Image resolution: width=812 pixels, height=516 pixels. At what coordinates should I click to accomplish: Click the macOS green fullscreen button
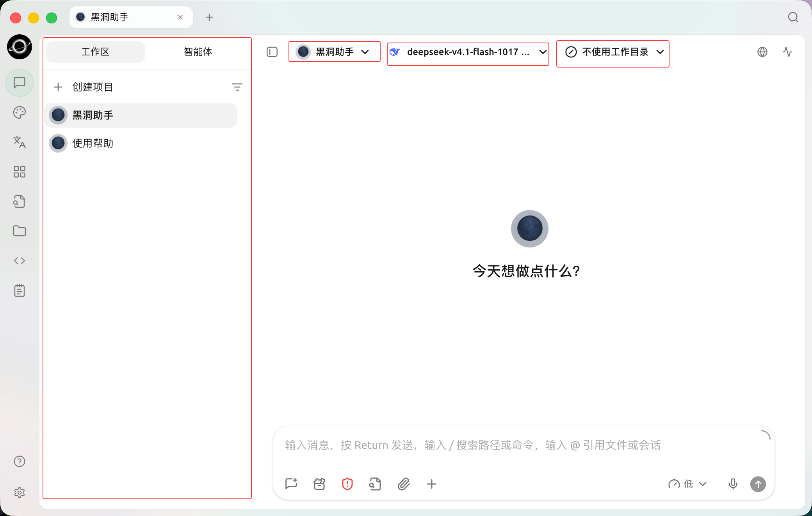coord(52,18)
